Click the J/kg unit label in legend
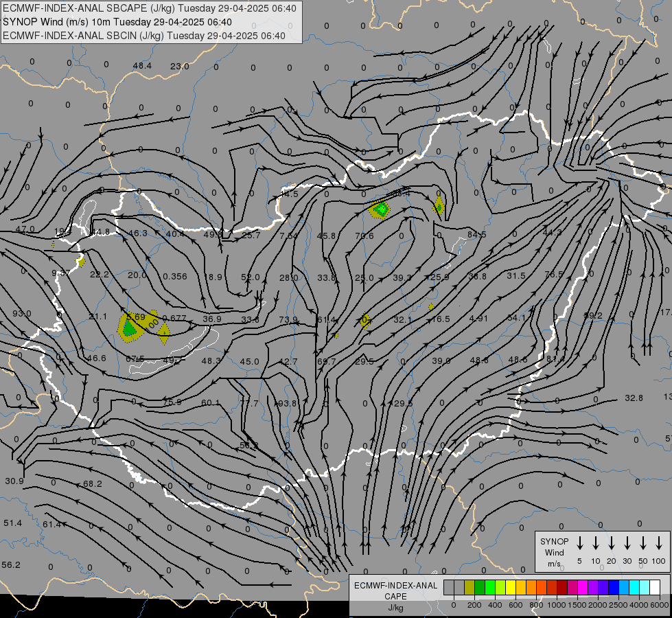The image size is (672, 618). [395, 608]
